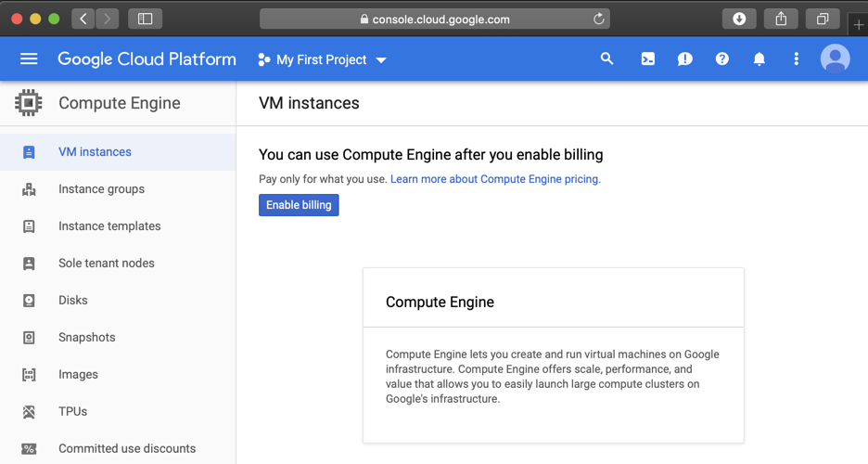Reload the page in address bar
Screen dimensions: 868x464
[x=599, y=19]
